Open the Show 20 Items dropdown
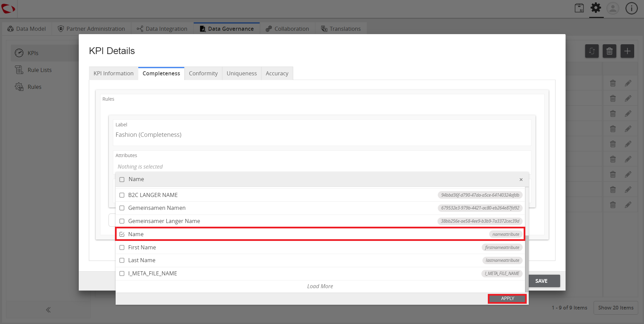Viewport: 644px width, 324px height. [616, 308]
